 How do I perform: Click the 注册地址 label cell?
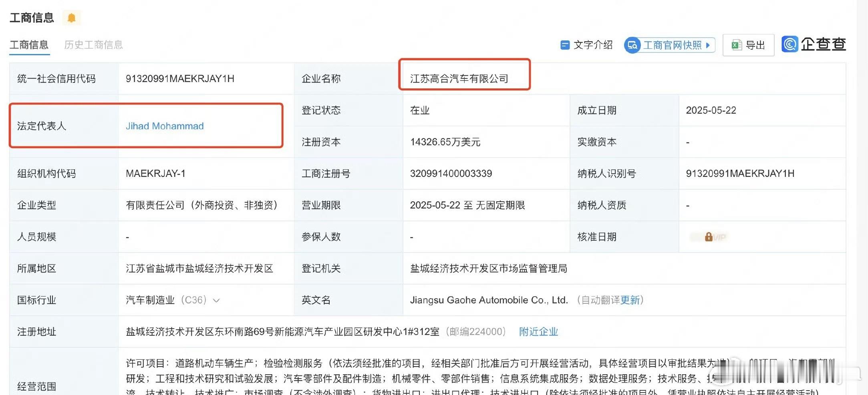tap(64, 332)
